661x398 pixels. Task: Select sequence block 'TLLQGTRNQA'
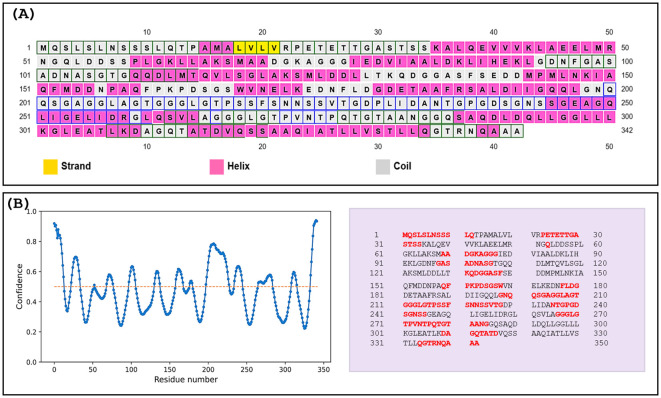[426, 343]
